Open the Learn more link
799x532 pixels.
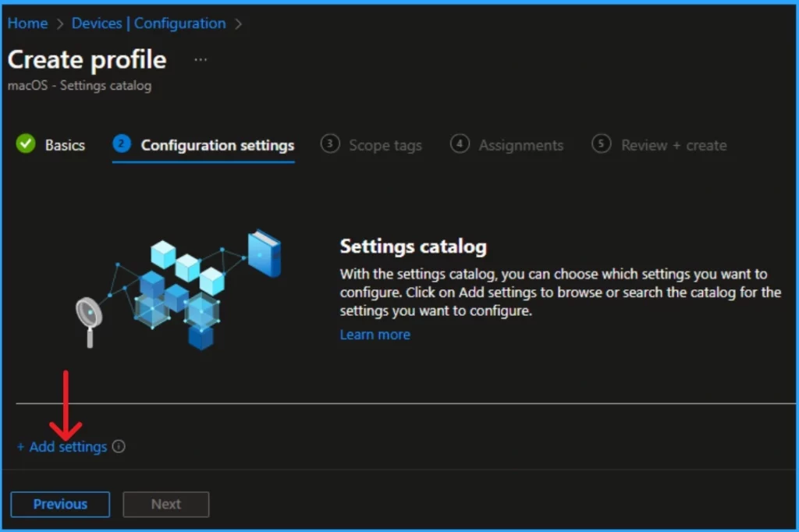coord(375,335)
